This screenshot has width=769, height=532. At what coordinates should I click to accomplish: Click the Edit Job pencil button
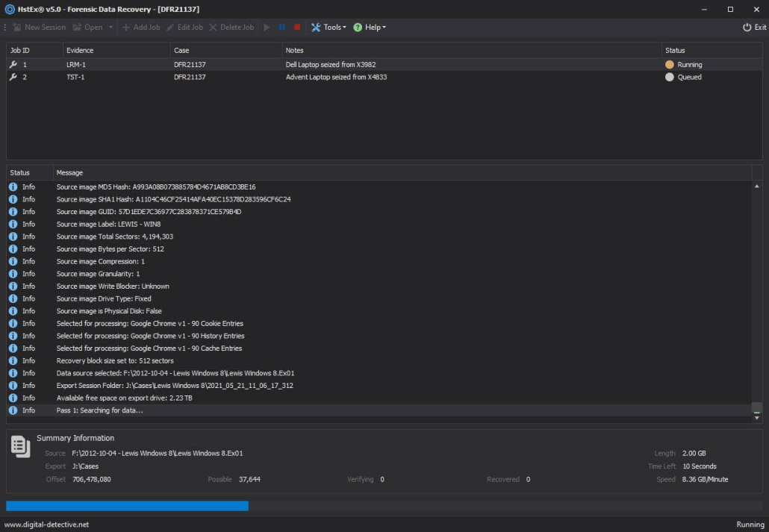coord(184,28)
